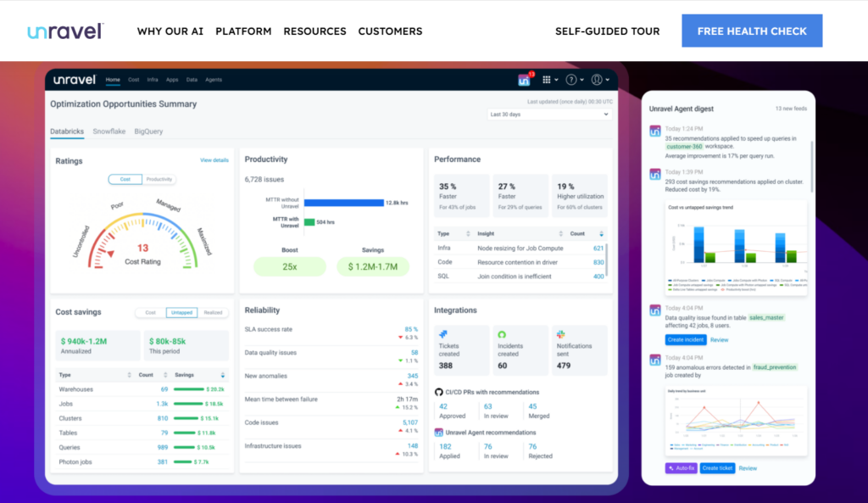The height and width of the screenshot is (503, 868).
Task: Switch Cost savings toggle to Realized
Action: pyautogui.click(x=213, y=313)
